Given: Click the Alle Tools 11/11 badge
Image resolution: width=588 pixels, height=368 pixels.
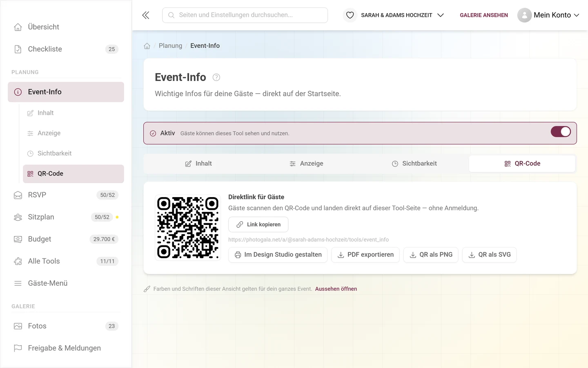Looking at the screenshot, I should (107, 261).
